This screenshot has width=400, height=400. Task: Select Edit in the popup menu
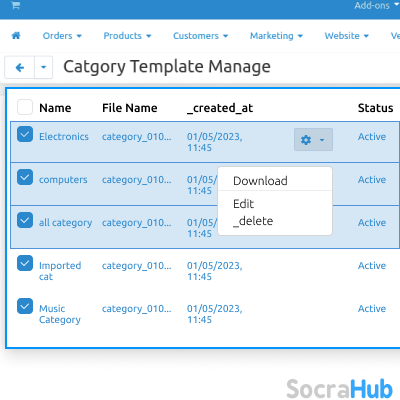coord(243,204)
